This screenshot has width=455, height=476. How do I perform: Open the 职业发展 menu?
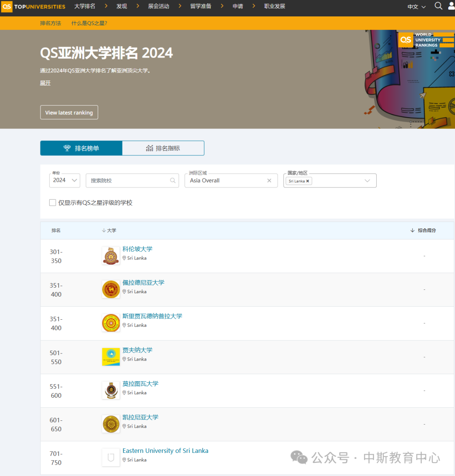coord(275,6)
